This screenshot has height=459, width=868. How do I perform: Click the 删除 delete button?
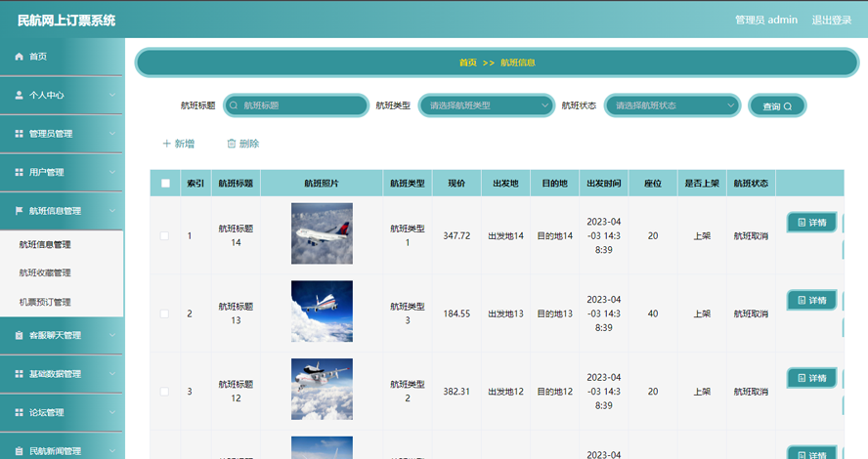click(x=243, y=144)
